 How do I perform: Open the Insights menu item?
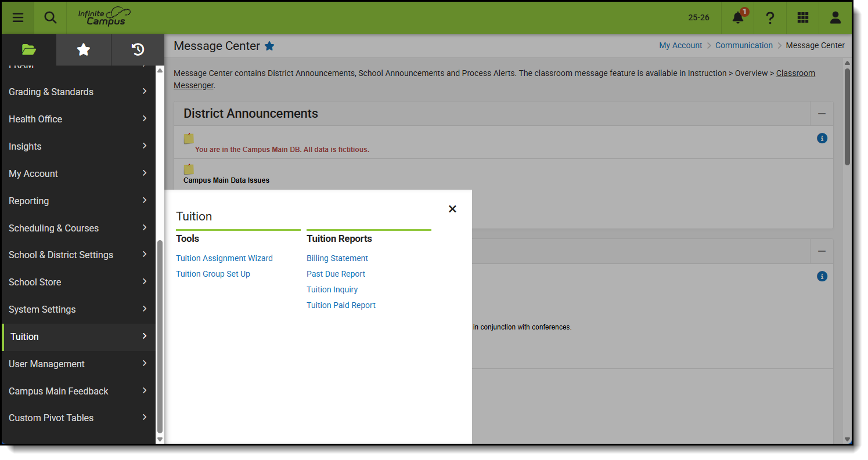pyautogui.click(x=78, y=146)
